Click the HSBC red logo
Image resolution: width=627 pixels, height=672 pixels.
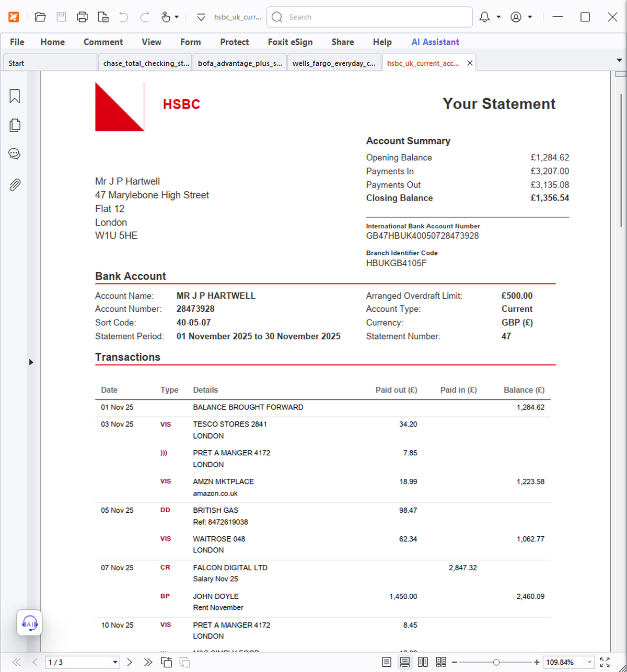(120, 107)
